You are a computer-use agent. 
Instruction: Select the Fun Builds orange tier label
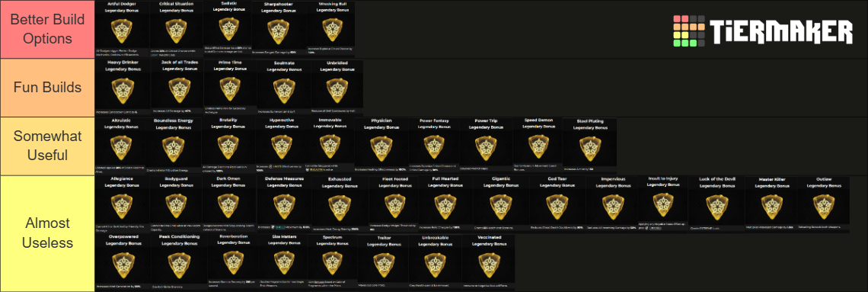pyautogui.click(x=47, y=88)
